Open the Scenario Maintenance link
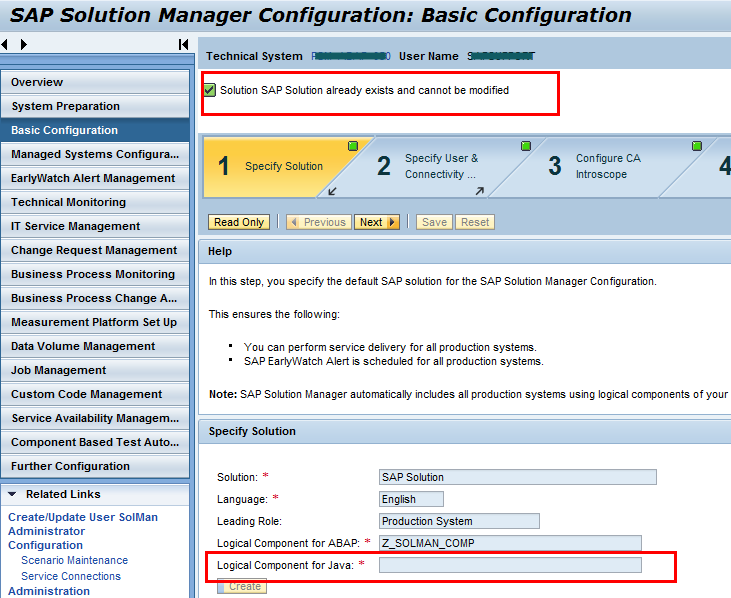This screenshot has height=598, width=731. tap(75, 560)
